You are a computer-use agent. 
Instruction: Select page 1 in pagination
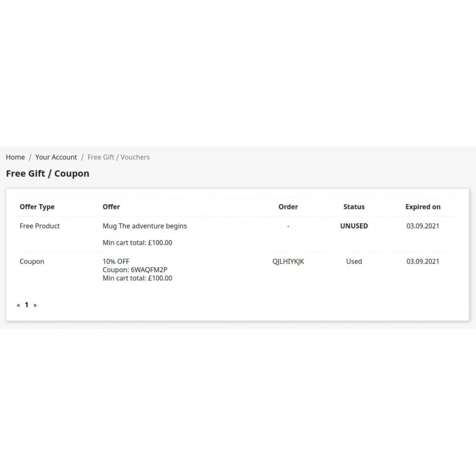pos(27,305)
